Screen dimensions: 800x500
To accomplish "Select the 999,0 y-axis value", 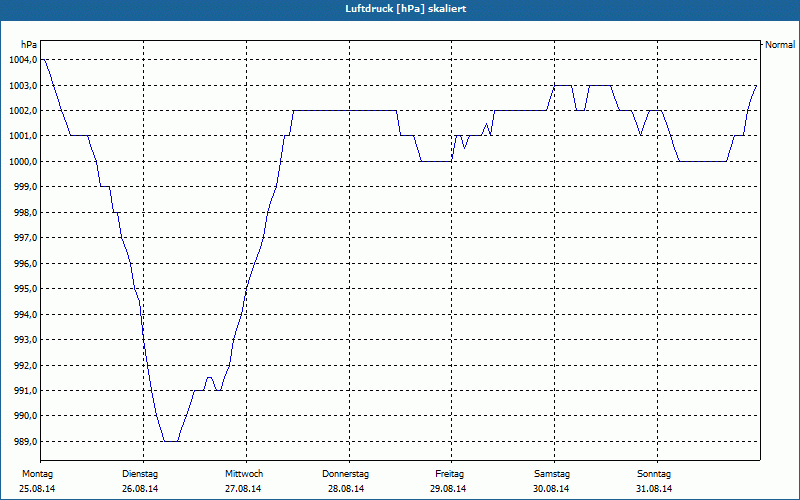I will click(x=25, y=187).
